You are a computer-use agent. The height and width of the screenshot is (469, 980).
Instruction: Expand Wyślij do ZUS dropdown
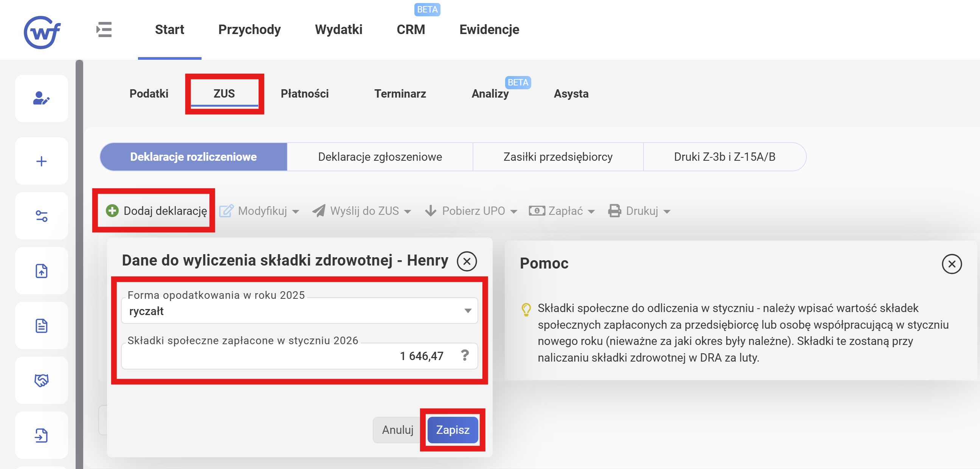pyautogui.click(x=362, y=211)
